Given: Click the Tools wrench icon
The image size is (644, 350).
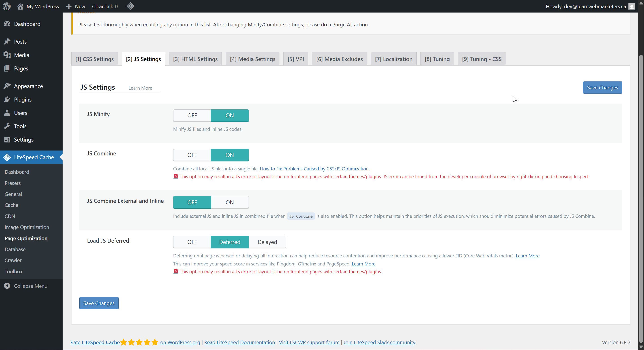Looking at the screenshot, I should 7,126.
